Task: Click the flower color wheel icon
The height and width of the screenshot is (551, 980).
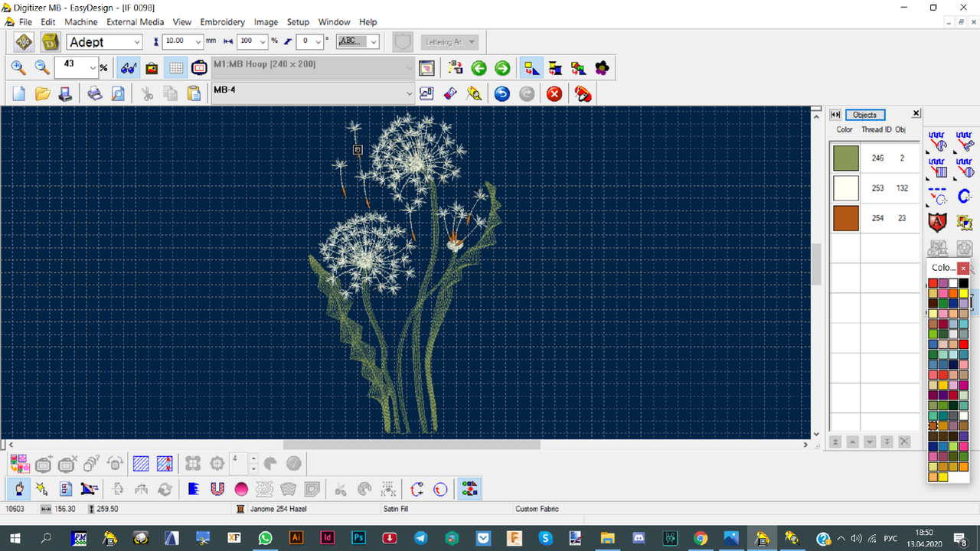Action: [x=603, y=68]
